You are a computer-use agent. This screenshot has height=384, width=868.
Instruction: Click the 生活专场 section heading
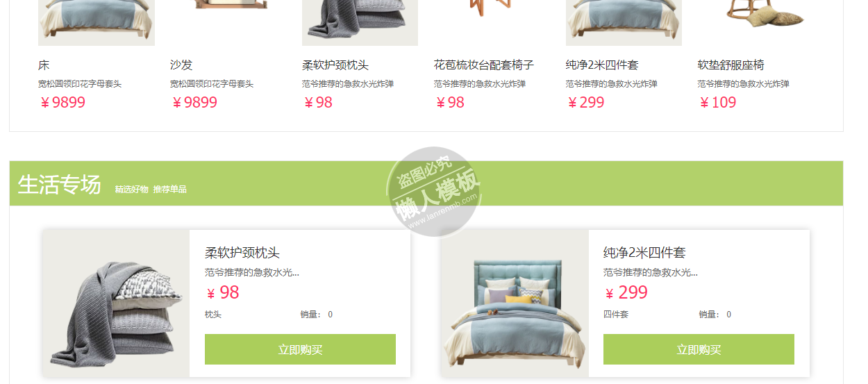(x=60, y=185)
